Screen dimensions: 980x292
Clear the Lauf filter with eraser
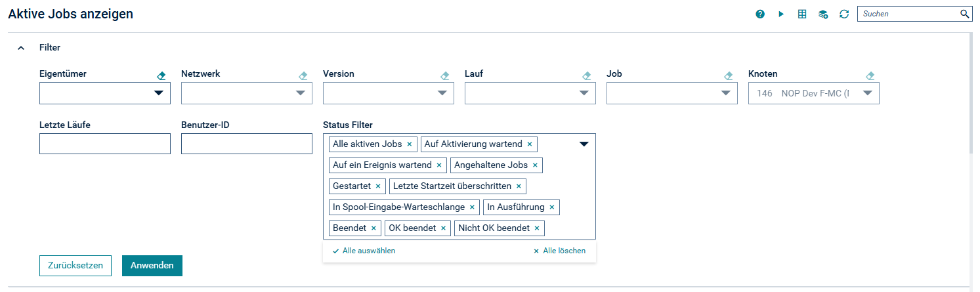click(x=587, y=75)
